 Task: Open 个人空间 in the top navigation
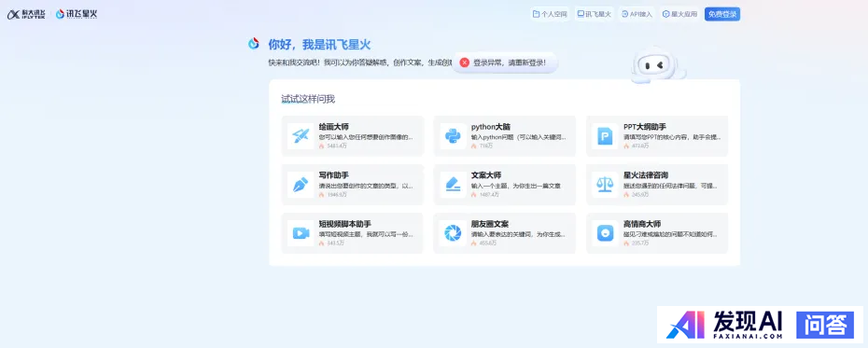coord(550,14)
